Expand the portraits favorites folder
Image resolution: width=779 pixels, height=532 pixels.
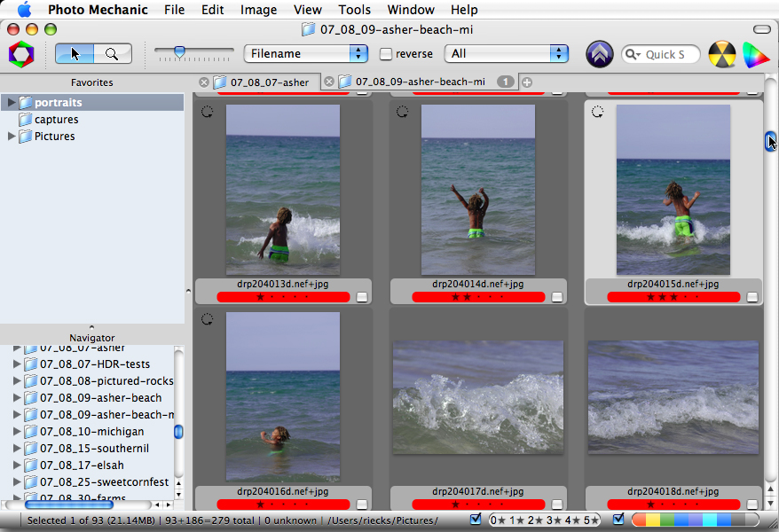click(x=12, y=103)
